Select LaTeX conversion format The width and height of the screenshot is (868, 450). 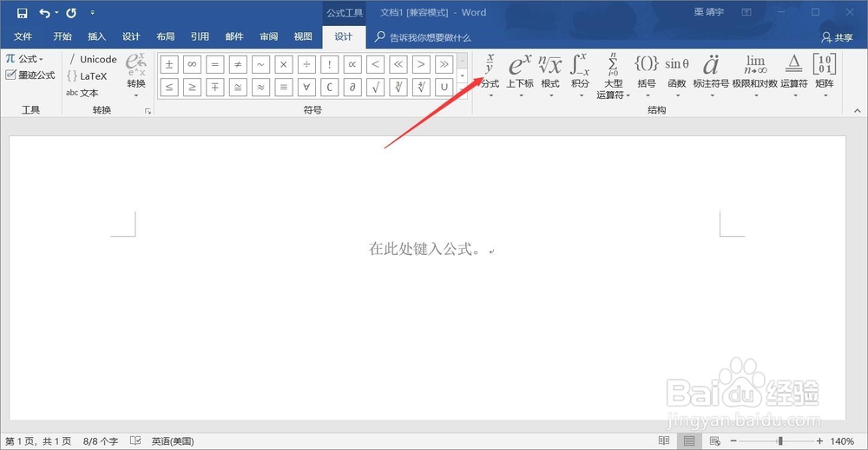[87, 76]
